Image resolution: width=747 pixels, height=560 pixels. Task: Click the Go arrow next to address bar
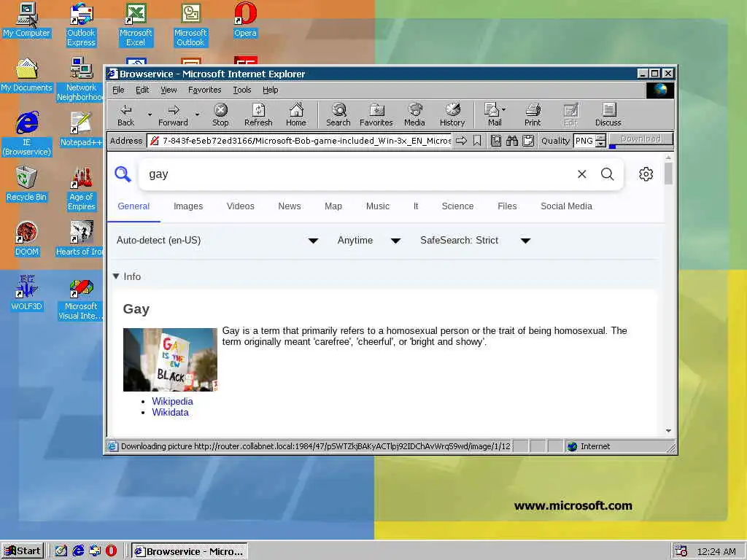[461, 141]
